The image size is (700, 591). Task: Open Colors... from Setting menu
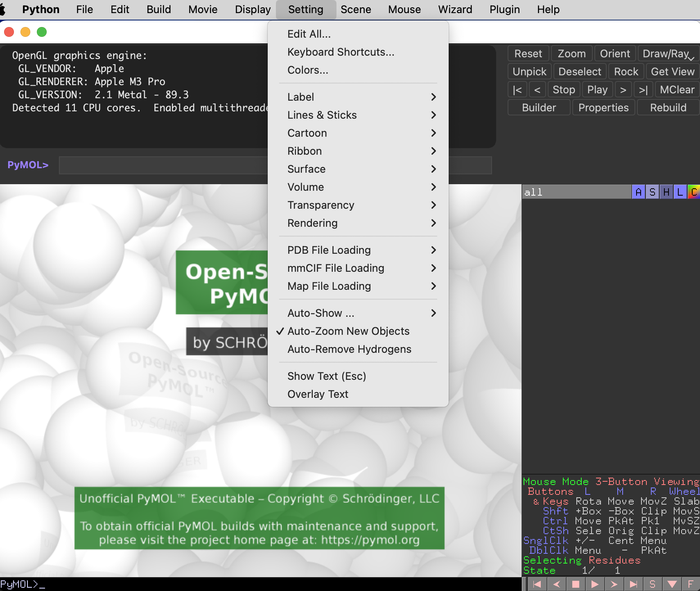358,70
